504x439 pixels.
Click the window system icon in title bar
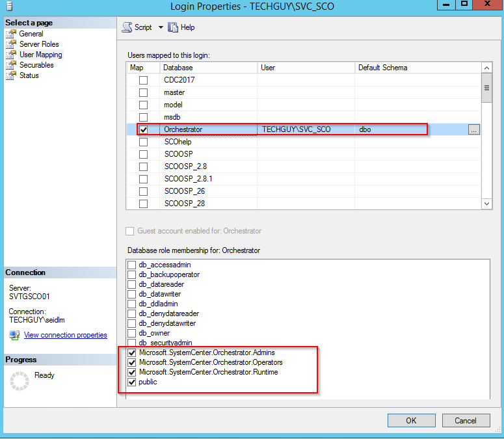pos(10,6)
